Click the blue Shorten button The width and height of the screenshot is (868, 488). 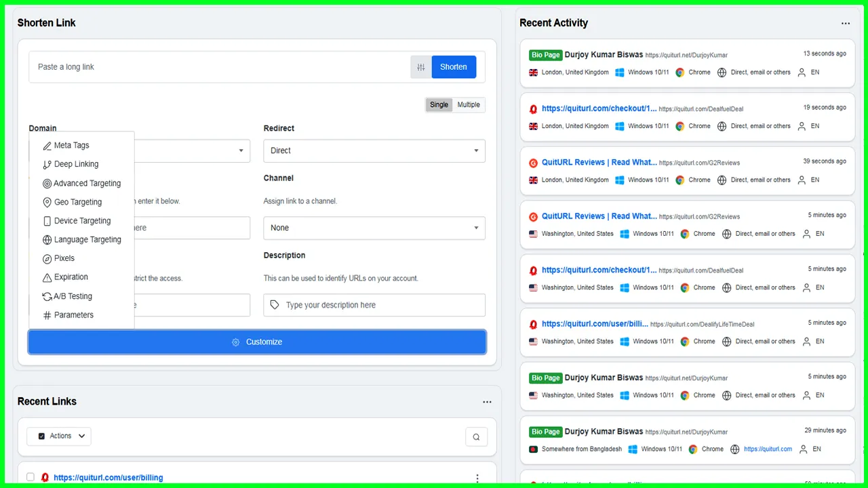pyautogui.click(x=454, y=67)
